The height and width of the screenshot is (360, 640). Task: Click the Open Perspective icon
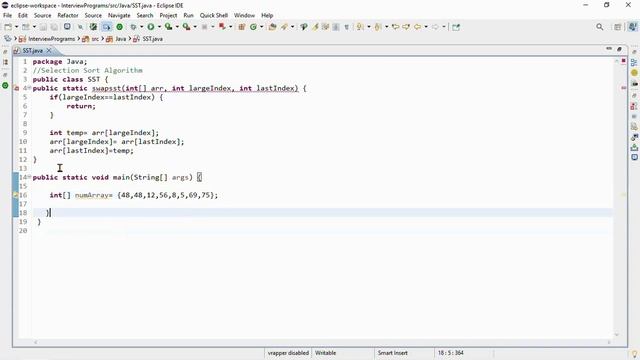point(618,27)
